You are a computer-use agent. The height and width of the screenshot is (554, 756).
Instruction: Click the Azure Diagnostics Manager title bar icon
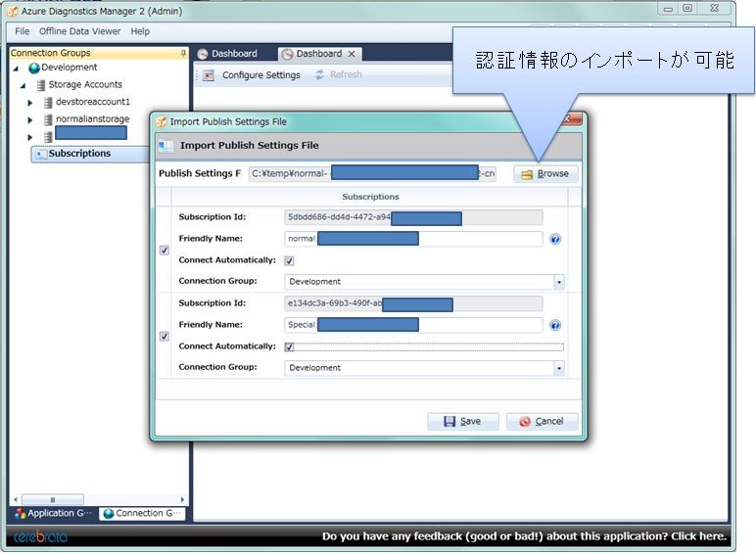[x=13, y=11]
